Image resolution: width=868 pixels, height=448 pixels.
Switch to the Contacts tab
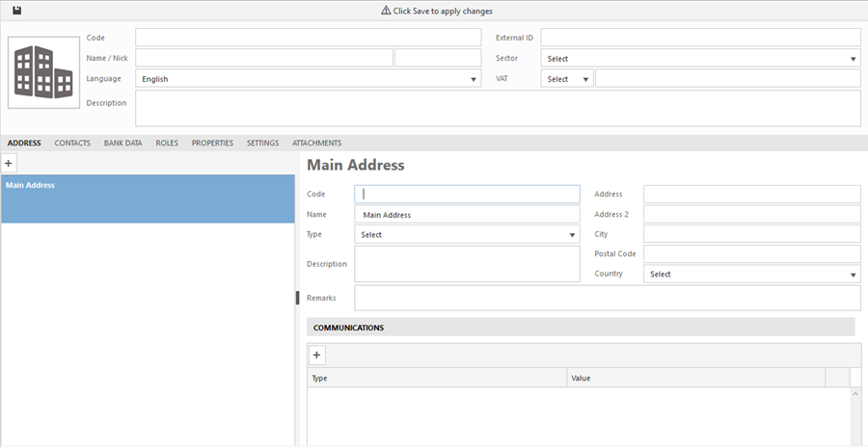72,143
